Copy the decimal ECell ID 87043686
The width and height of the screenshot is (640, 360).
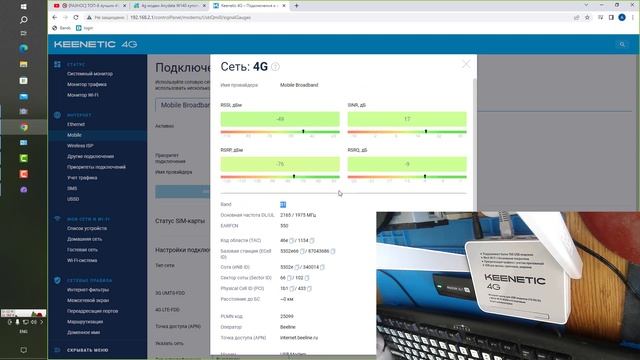click(x=333, y=251)
